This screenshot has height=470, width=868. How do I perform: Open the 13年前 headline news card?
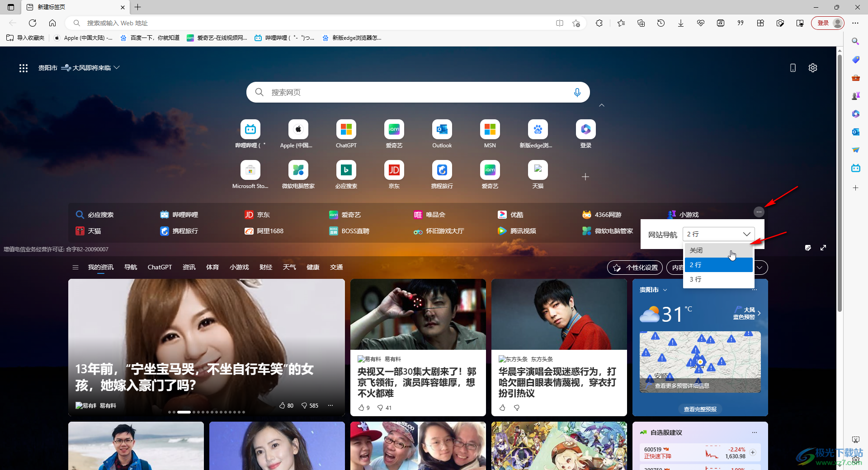click(x=207, y=347)
